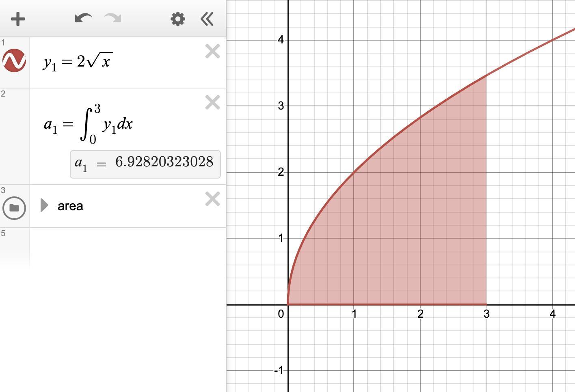The height and width of the screenshot is (392, 575).
Task: Remove the area folder
Action: [213, 199]
